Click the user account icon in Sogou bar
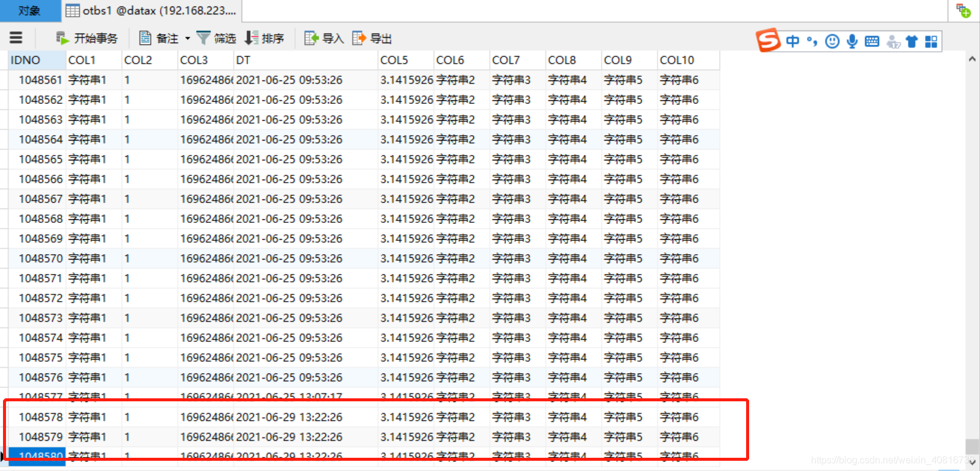The height and width of the screenshot is (471, 980). pos(893,41)
